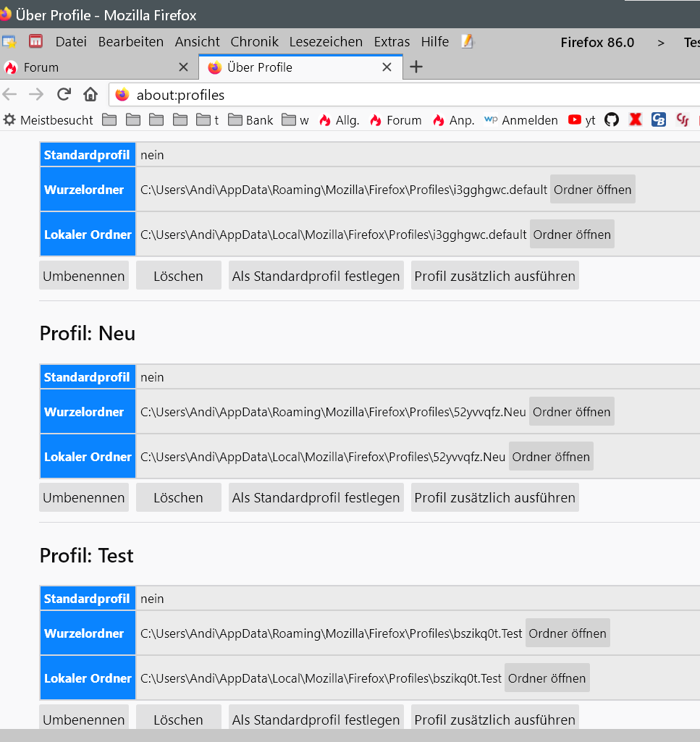This screenshot has width=700, height=742.
Task: Open the YouTube 'yt' bookmark
Action: pyautogui.click(x=582, y=120)
